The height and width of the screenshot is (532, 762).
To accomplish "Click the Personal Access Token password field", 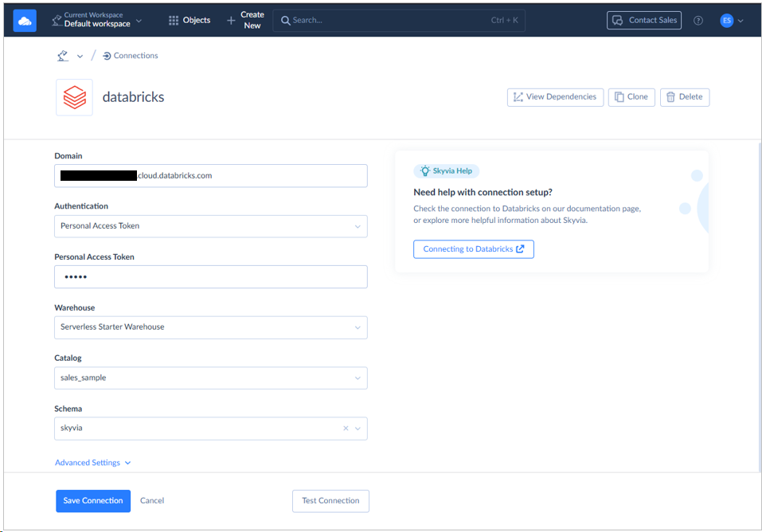I will point(211,276).
